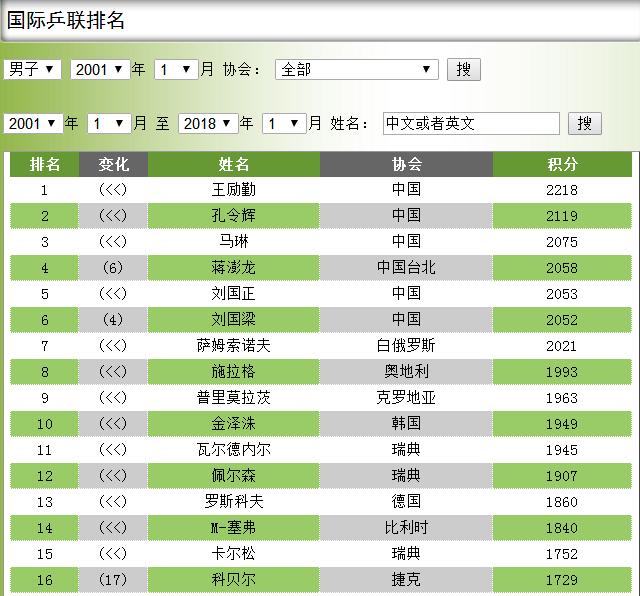Screen dimensions: 640x596
Task: Click the 排名 column header
Action: coord(44,165)
